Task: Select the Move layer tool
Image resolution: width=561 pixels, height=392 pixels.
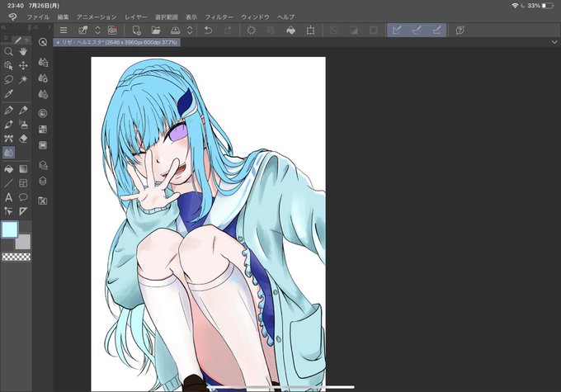Action: point(23,65)
